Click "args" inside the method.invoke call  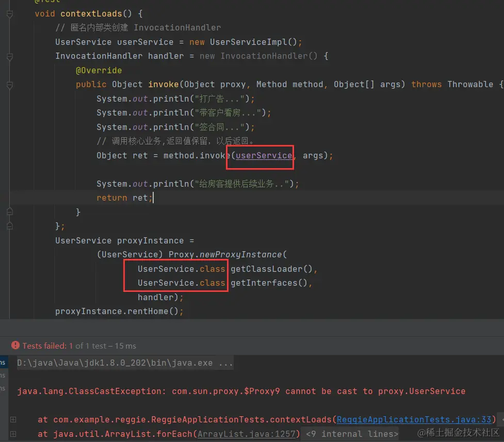coord(313,156)
